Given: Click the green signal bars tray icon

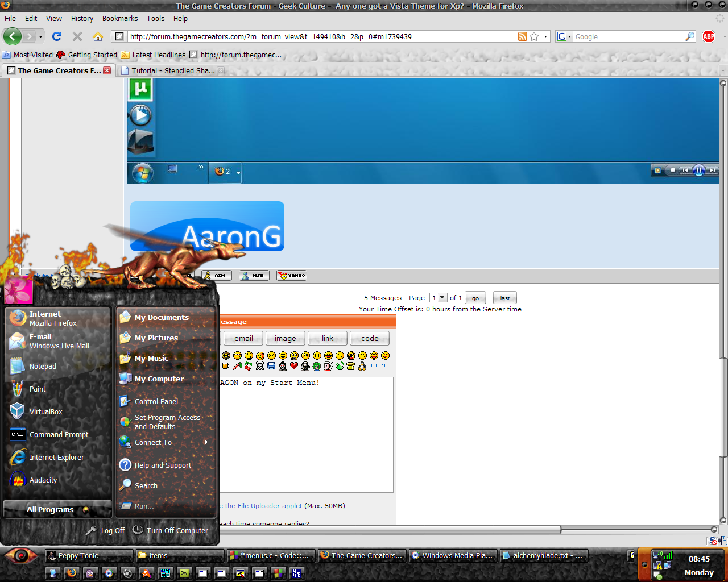Looking at the screenshot, I should (668, 555).
